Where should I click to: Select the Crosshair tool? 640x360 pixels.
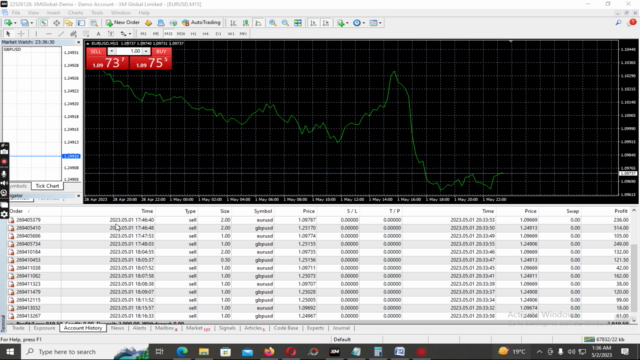(x=21, y=33)
